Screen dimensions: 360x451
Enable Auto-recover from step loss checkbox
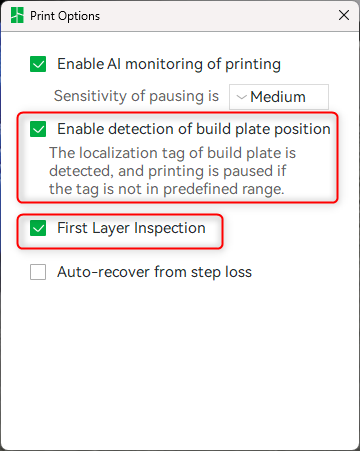[x=38, y=272]
